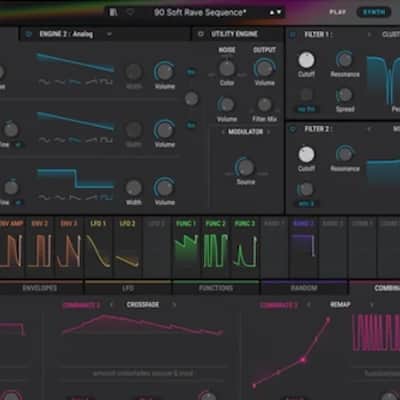Select next Combinate 1 mode after Crossfade

coord(174,305)
